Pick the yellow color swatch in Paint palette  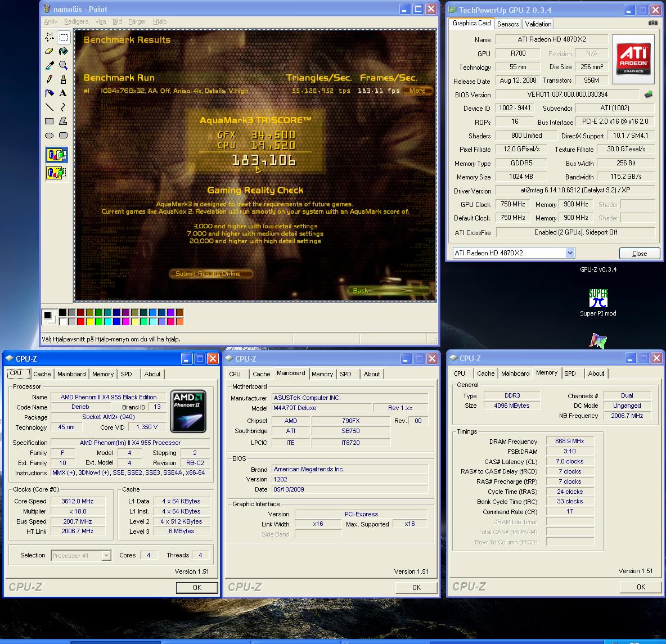(x=89, y=321)
